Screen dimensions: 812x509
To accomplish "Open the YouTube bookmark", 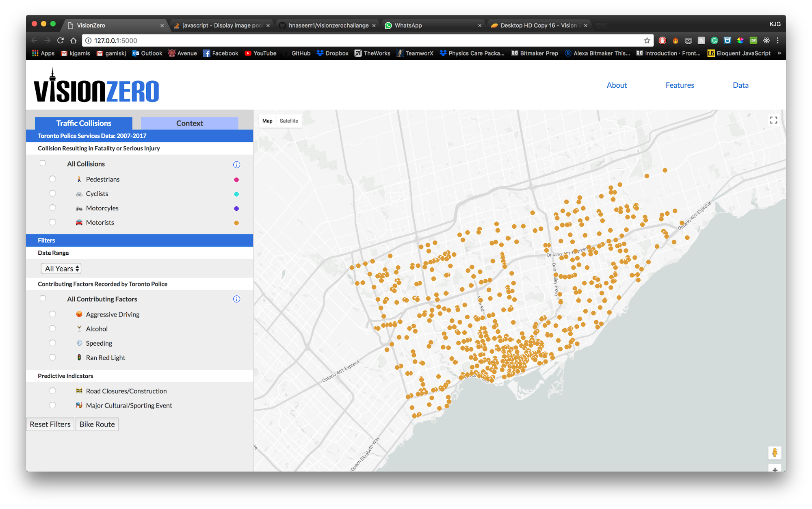I will pos(260,53).
